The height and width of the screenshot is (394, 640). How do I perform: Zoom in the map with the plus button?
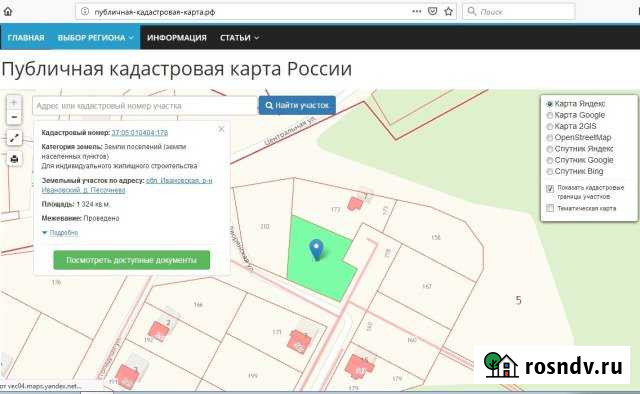(14, 102)
